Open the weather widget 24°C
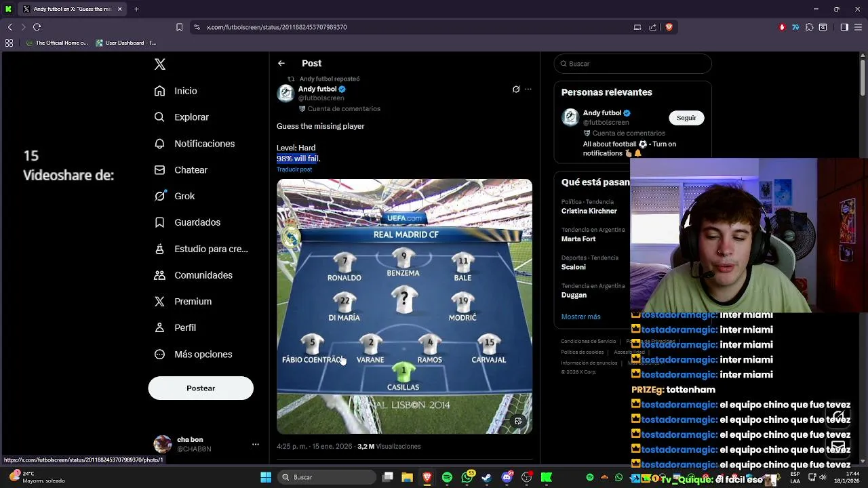 (x=38, y=477)
